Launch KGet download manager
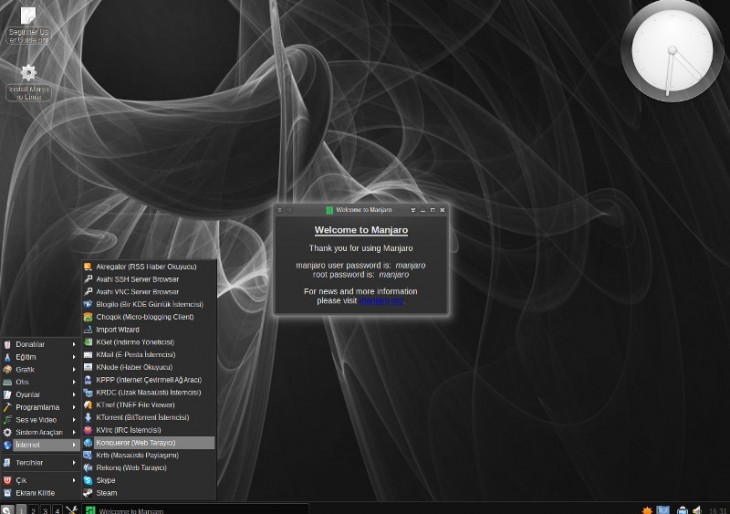 point(149,342)
